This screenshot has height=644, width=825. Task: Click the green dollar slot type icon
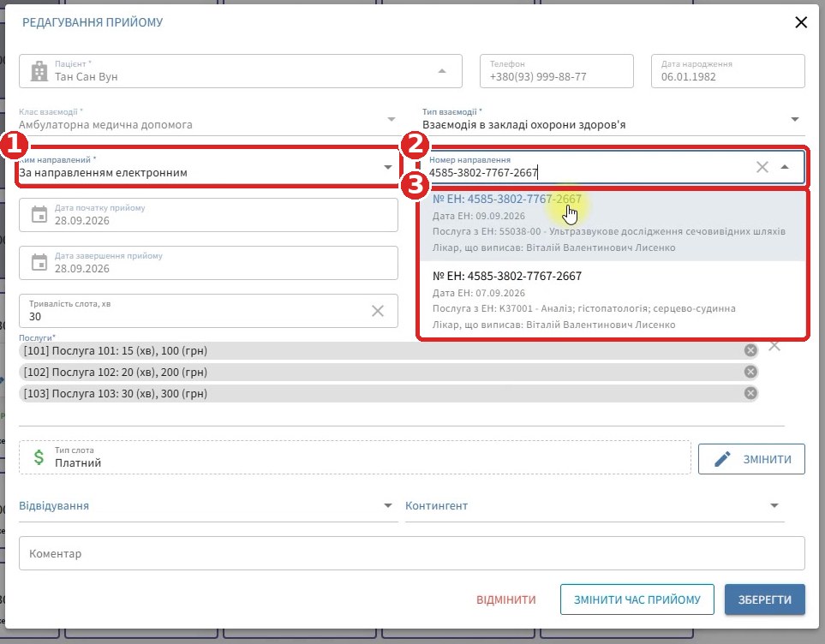39,457
